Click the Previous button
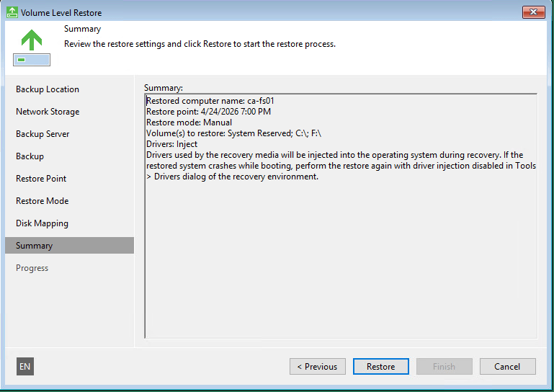This screenshot has height=392, width=554. coord(318,367)
